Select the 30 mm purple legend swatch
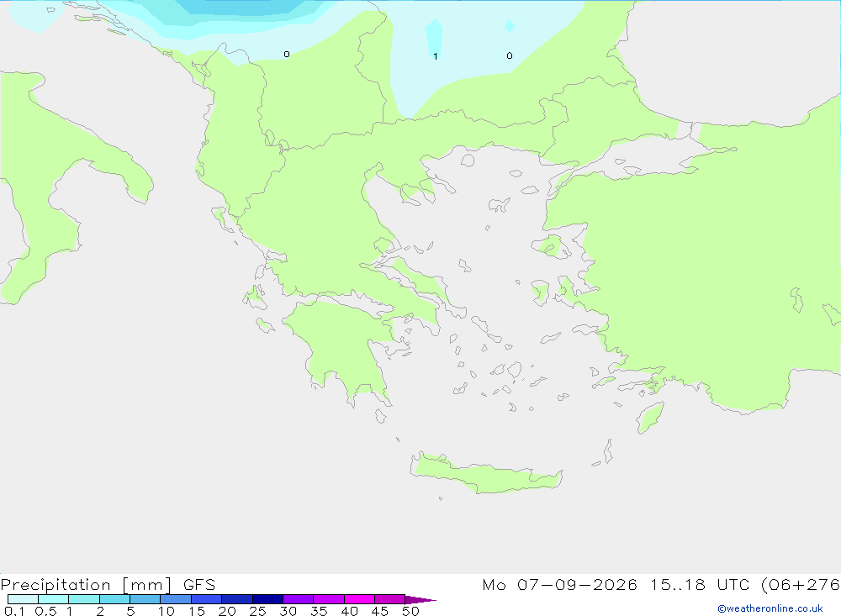 pyautogui.click(x=298, y=599)
